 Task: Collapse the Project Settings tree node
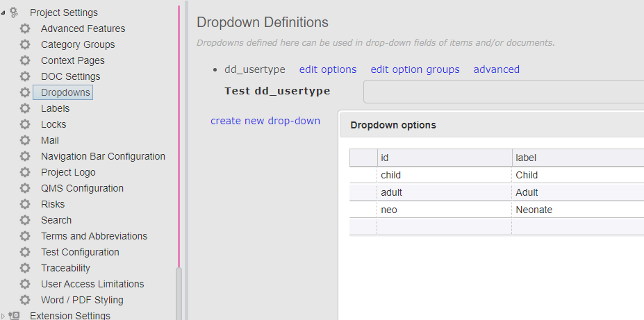pyautogui.click(x=3, y=12)
